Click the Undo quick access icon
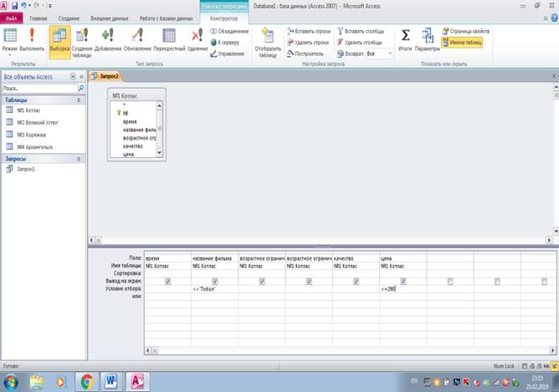This screenshot has width=559, height=392. pyautogui.click(x=24, y=6)
